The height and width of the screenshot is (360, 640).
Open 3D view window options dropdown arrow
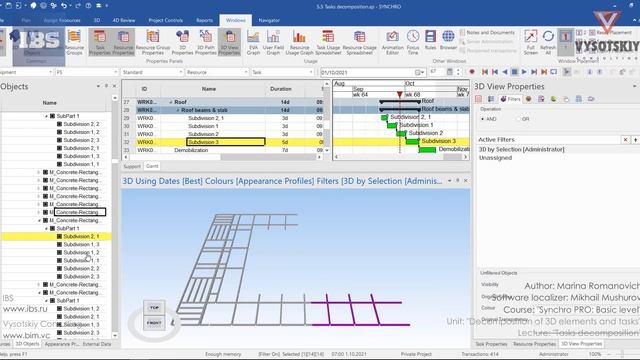coord(449,180)
